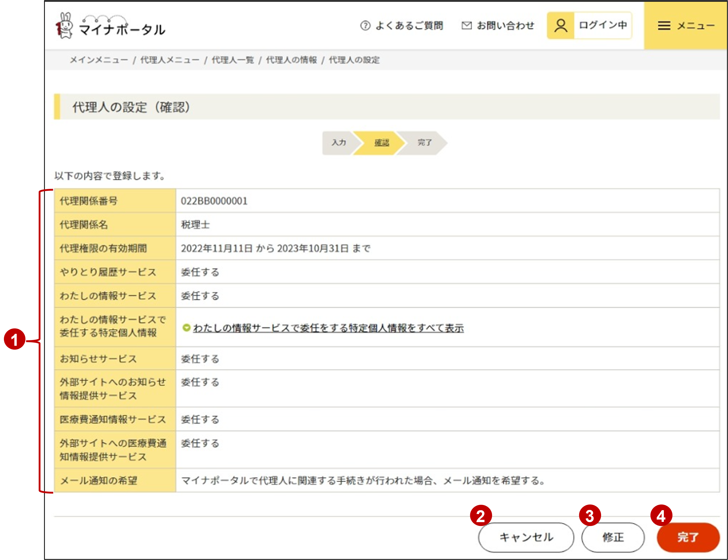Viewport: 728px width, 560px height.
Task: Click 外部サイトへのお知らせ情報提供サービス label
Action: pos(115,389)
